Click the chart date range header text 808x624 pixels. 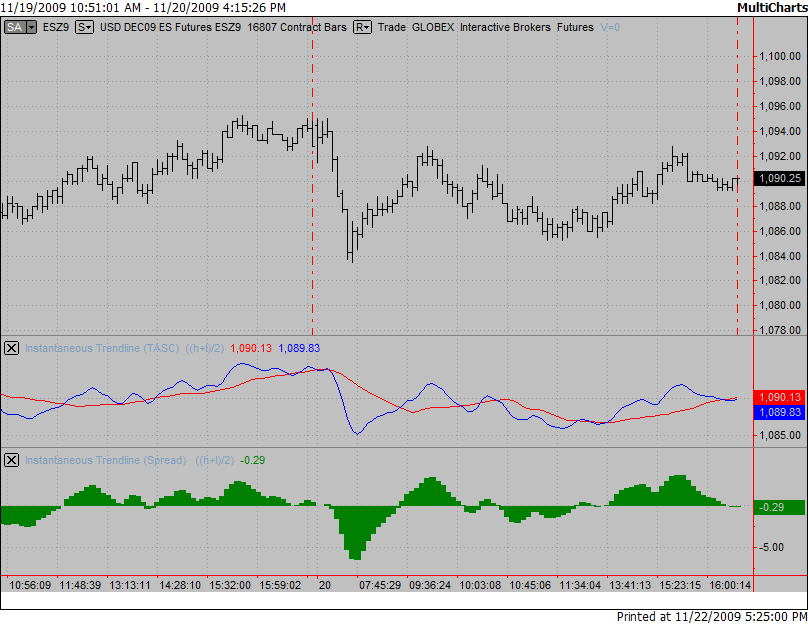[x=143, y=8]
